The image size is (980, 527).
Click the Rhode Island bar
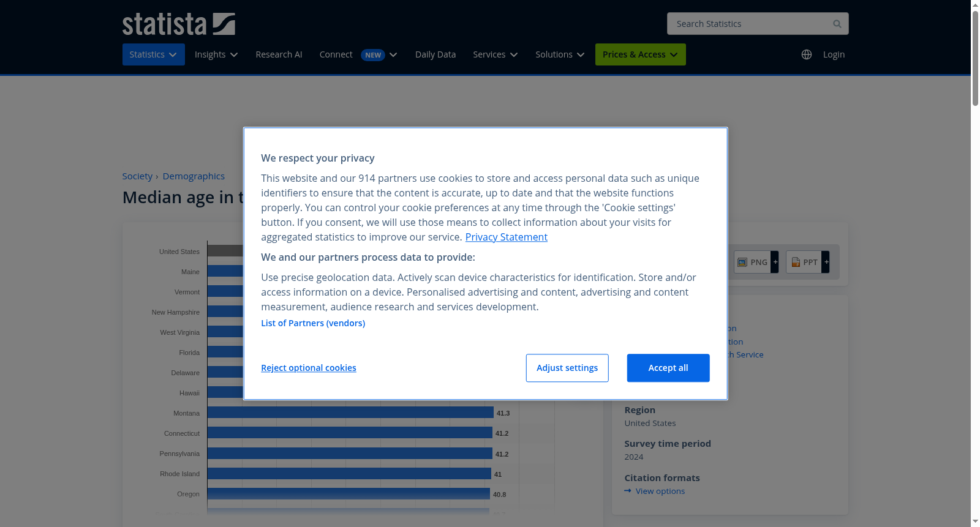pos(349,474)
